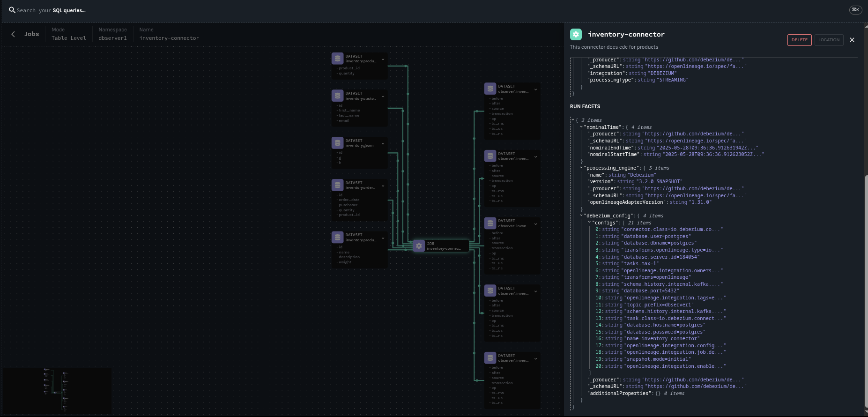Click the inventory.geom dataset database icon
Image resolution: width=868 pixels, height=417 pixels.
pyautogui.click(x=337, y=143)
